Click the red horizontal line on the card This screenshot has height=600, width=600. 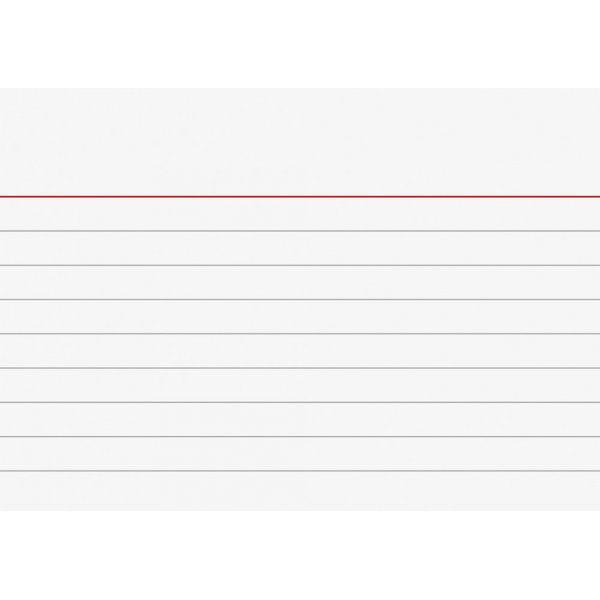coord(300,196)
